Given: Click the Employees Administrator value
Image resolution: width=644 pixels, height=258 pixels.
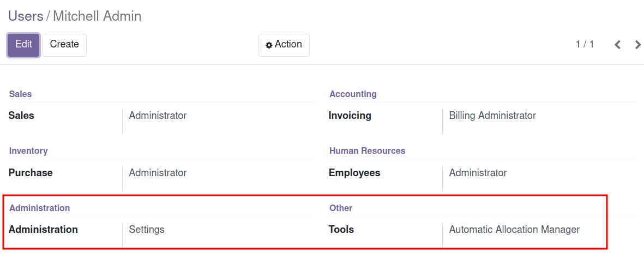Looking at the screenshot, I should (x=478, y=173).
